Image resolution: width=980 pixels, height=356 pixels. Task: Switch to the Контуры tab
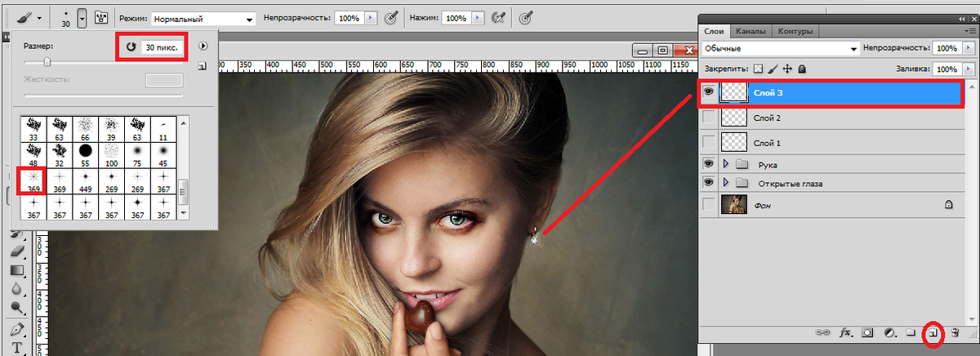[795, 32]
